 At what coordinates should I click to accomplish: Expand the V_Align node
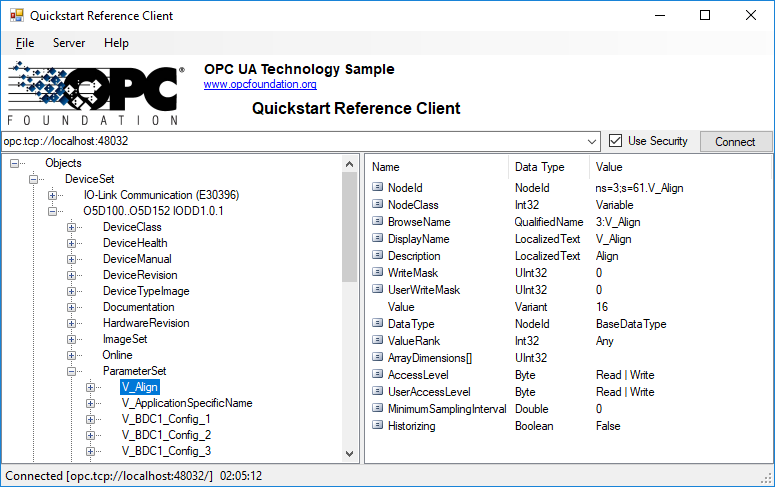tap(90, 387)
